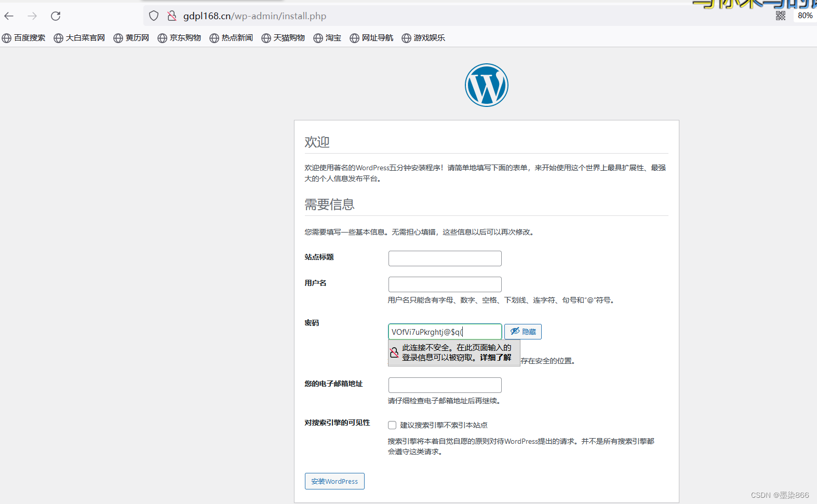
Task: Open the 京东购物 bookmark
Action: point(179,38)
